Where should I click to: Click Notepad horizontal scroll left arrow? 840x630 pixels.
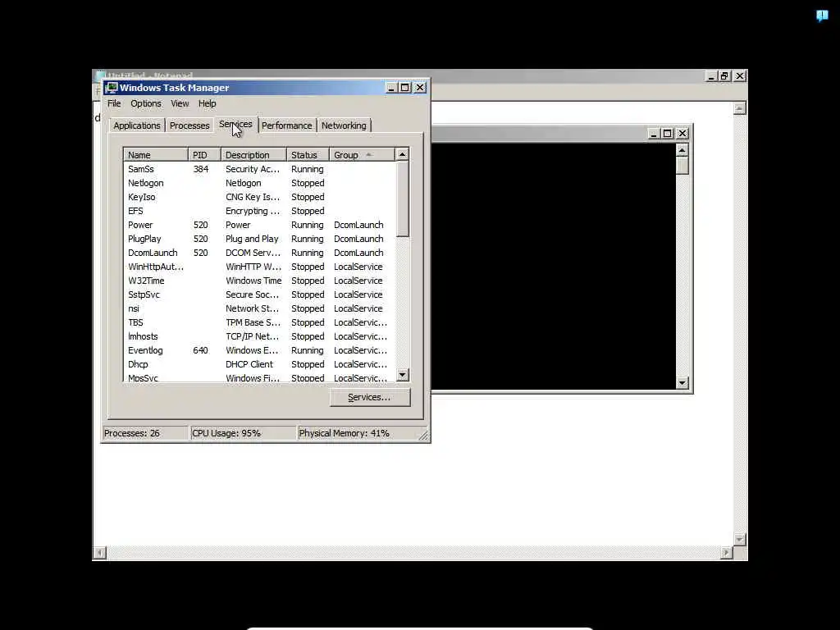click(100, 552)
